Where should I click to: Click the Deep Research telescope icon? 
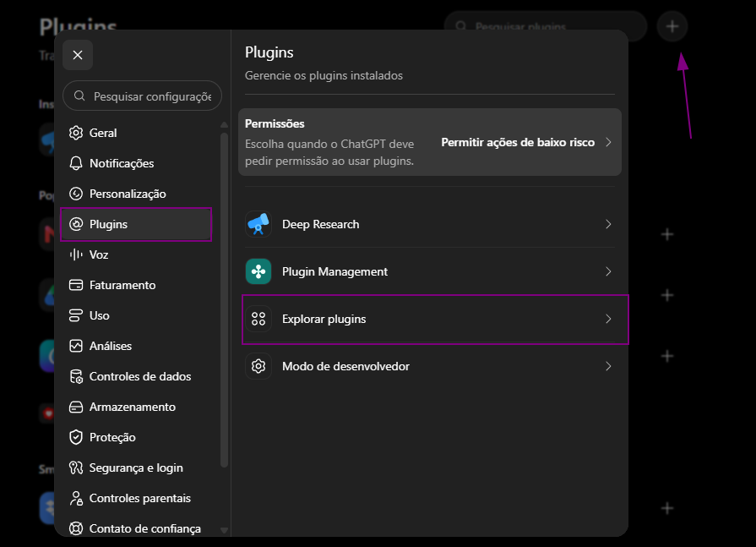pos(258,224)
